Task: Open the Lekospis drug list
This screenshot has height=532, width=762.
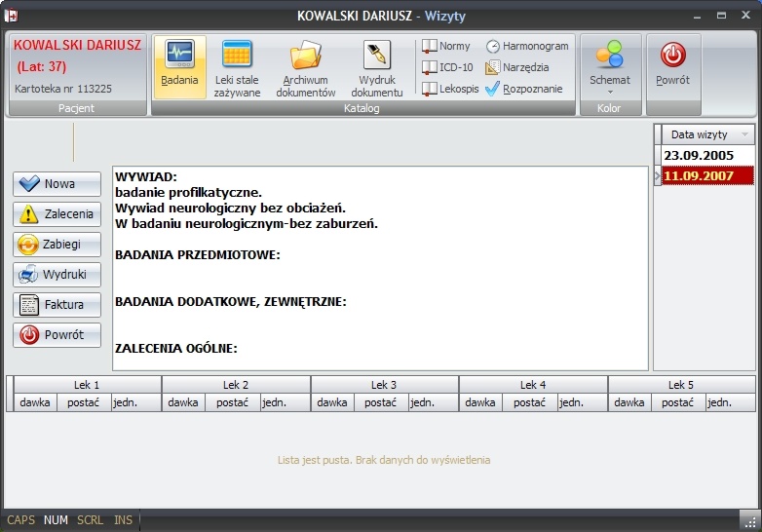Action: (x=450, y=89)
